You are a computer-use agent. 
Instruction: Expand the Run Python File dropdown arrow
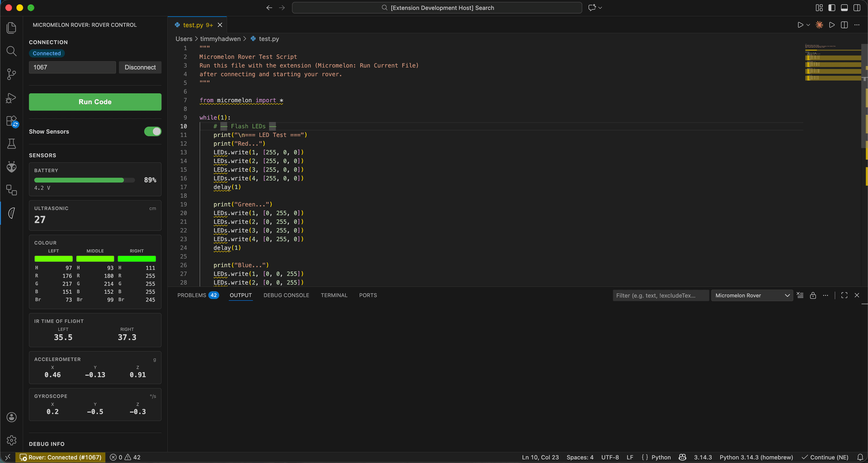(x=807, y=25)
